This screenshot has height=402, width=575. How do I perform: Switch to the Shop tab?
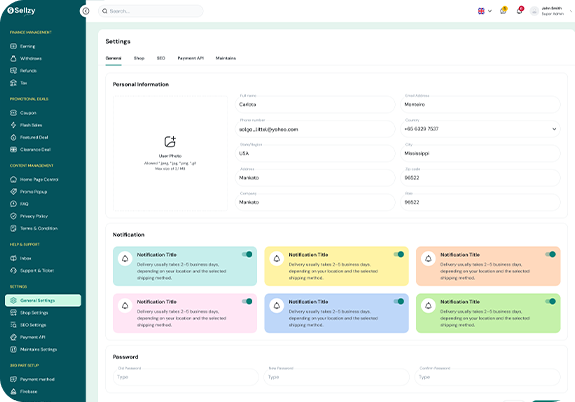pyautogui.click(x=139, y=58)
